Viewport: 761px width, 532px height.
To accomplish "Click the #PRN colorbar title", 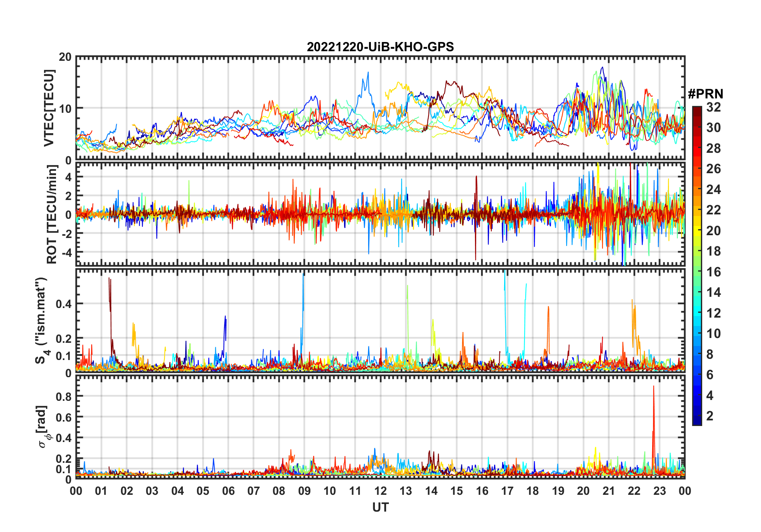I will tap(705, 94).
